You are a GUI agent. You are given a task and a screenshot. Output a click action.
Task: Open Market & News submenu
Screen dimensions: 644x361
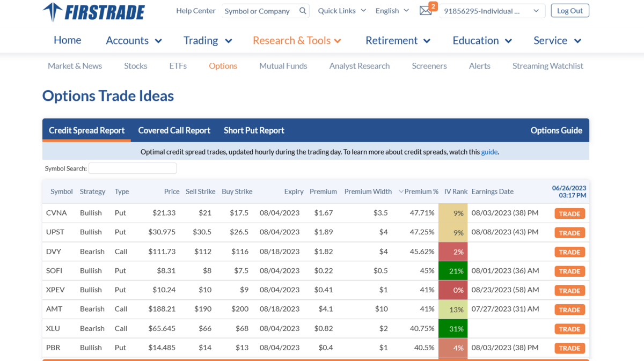coord(75,66)
